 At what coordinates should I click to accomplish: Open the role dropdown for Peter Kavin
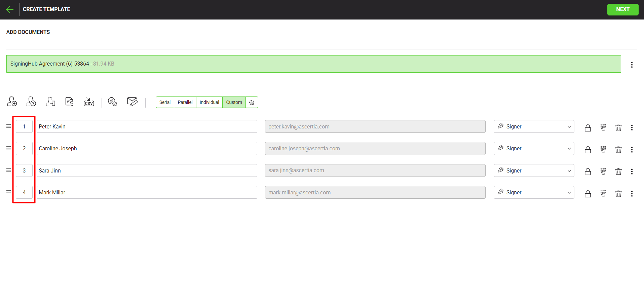(x=534, y=127)
